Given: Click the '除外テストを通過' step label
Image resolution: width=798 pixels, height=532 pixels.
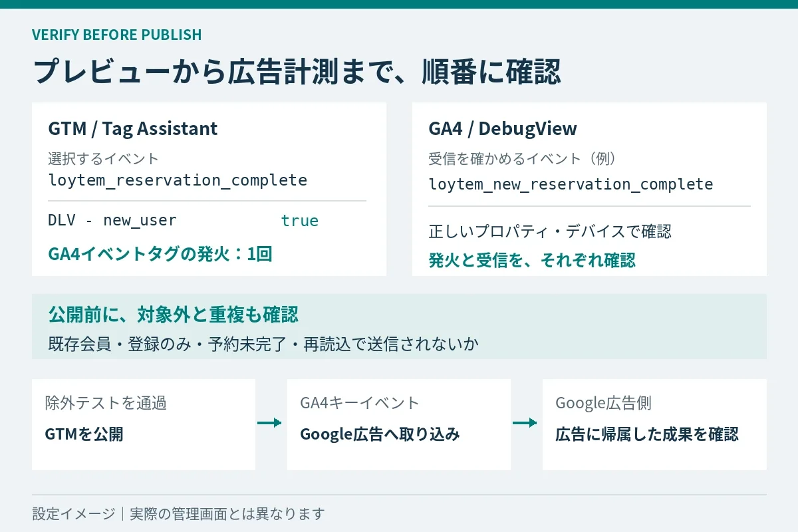Looking at the screenshot, I should pos(106,403).
